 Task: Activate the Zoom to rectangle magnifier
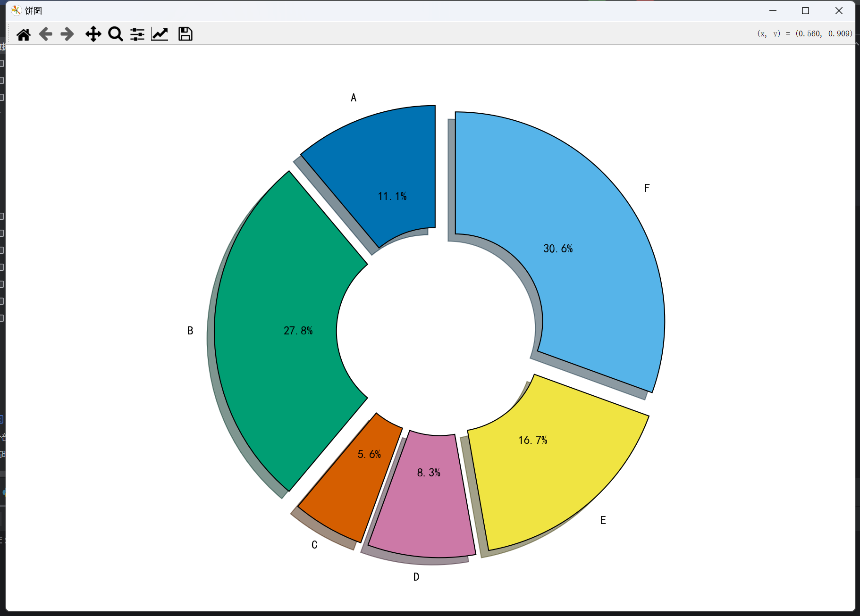point(115,34)
